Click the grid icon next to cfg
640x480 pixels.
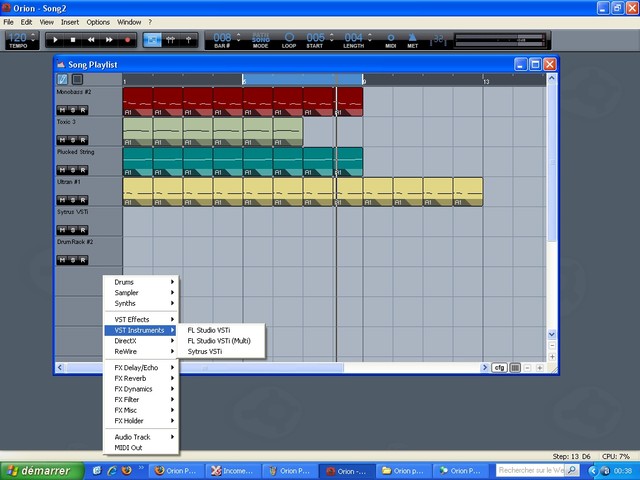tap(515, 367)
